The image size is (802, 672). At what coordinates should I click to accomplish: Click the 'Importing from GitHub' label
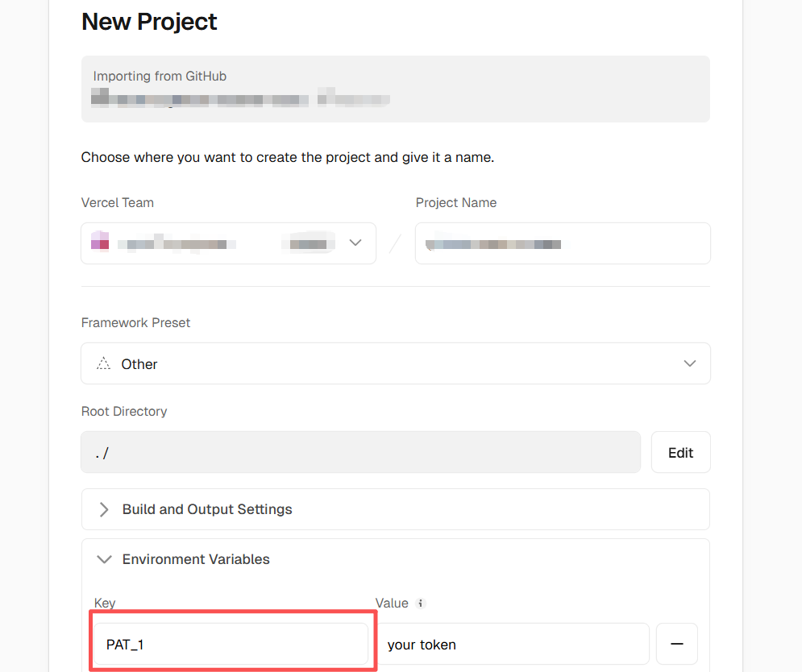coord(160,77)
